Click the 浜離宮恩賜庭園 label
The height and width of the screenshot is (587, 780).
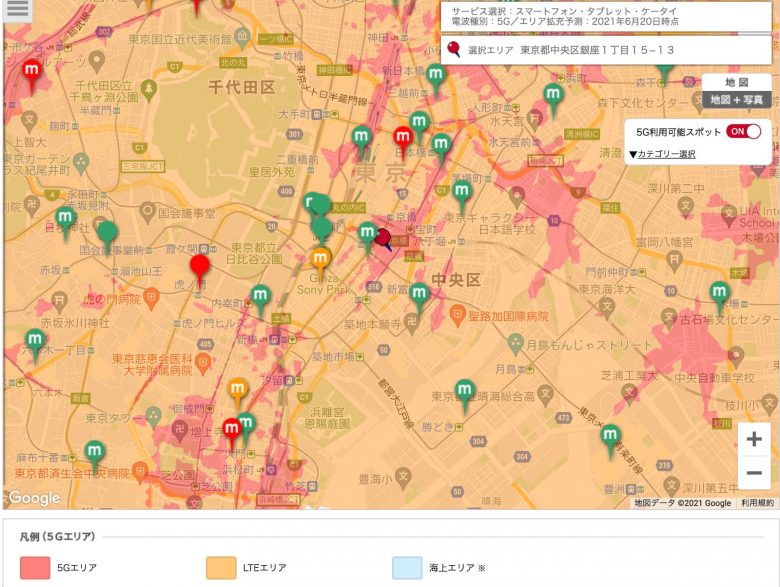[326, 418]
